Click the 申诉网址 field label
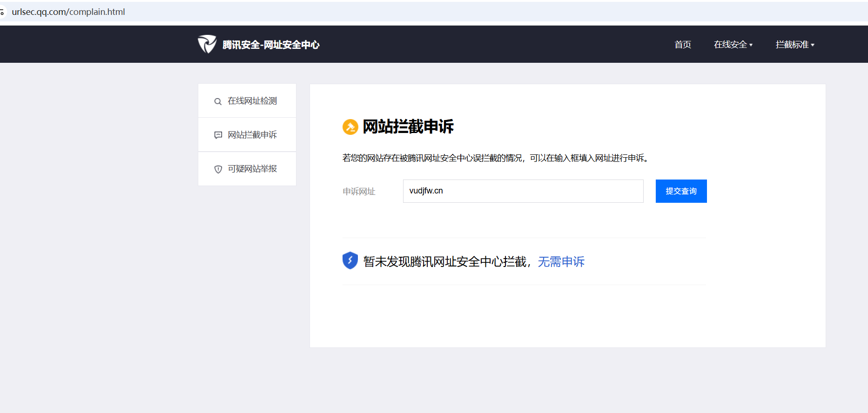 (359, 192)
